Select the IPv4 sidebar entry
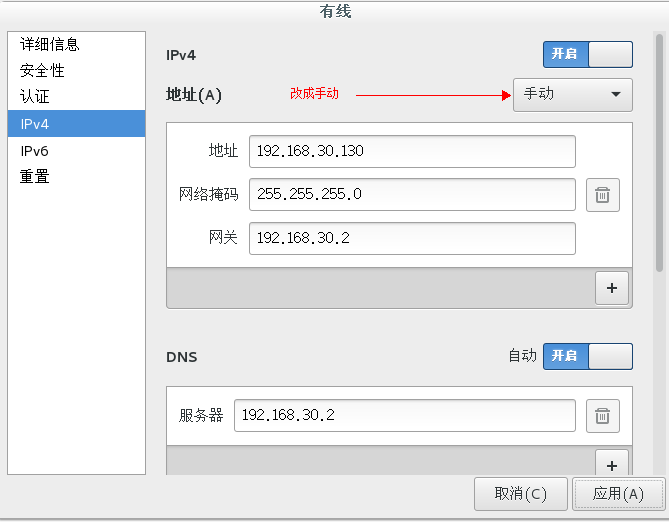This screenshot has height=524, width=669. tap(76, 124)
